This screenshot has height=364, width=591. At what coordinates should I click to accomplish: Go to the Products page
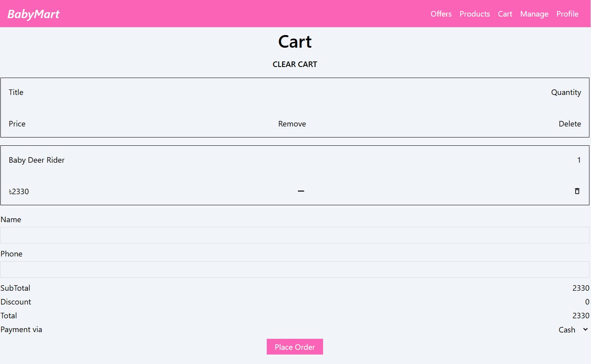[x=474, y=14]
